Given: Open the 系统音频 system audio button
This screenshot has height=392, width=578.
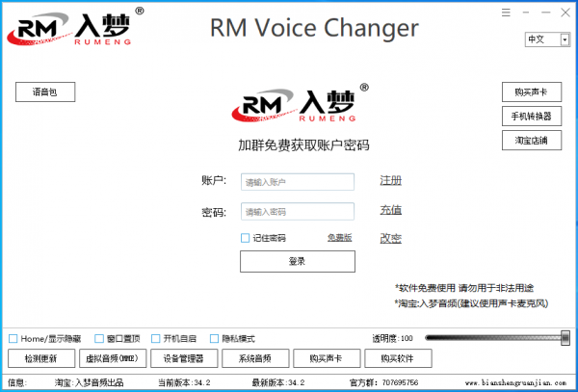Looking at the screenshot, I should click(255, 358).
